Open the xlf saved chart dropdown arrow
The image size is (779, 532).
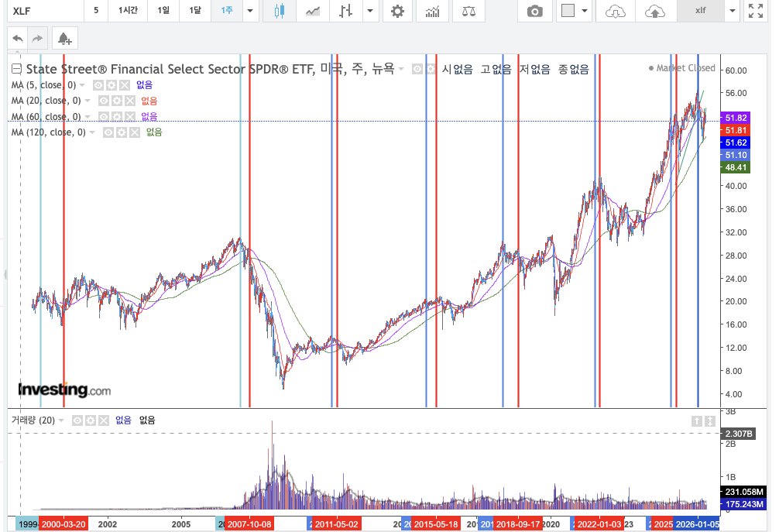tap(733, 11)
